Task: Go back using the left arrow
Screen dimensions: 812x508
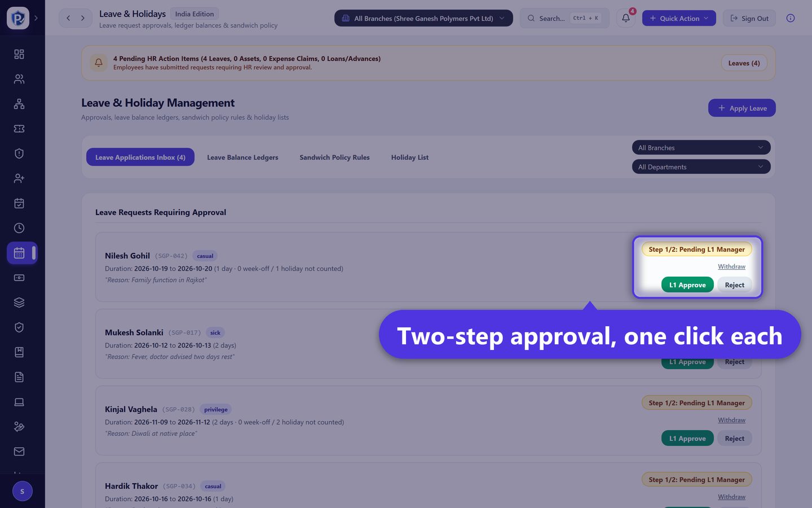Action: (68, 18)
